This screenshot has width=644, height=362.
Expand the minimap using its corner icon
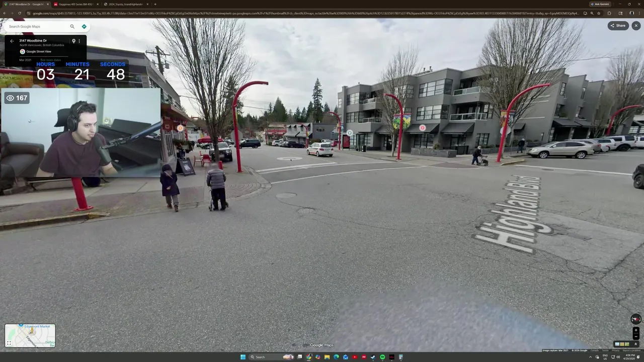(x=9, y=344)
